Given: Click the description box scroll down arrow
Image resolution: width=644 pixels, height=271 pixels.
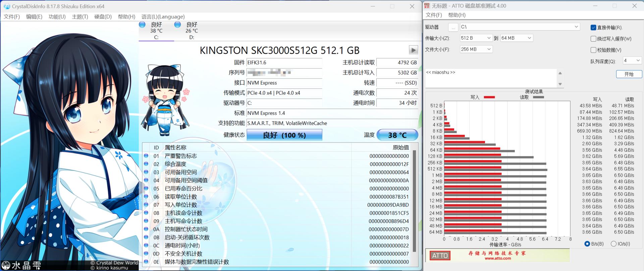Looking at the screenshot, I should (x=560, y=84).
